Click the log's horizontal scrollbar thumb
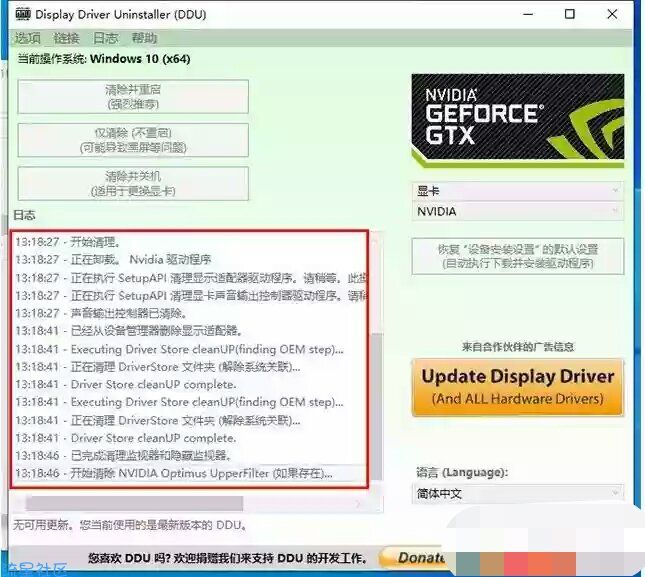Image resolution: width=645 pixels, height=577 pixels. (x=134, y=503)
